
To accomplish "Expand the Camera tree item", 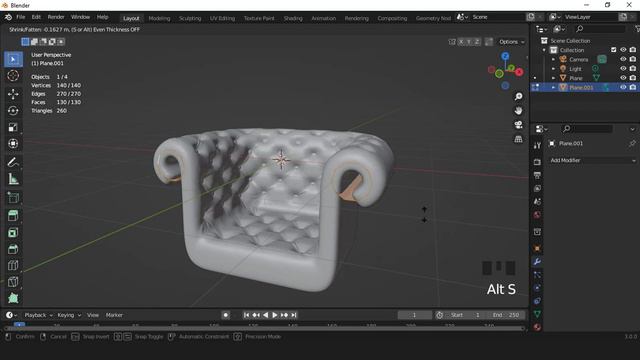I will tap(553, 60).
